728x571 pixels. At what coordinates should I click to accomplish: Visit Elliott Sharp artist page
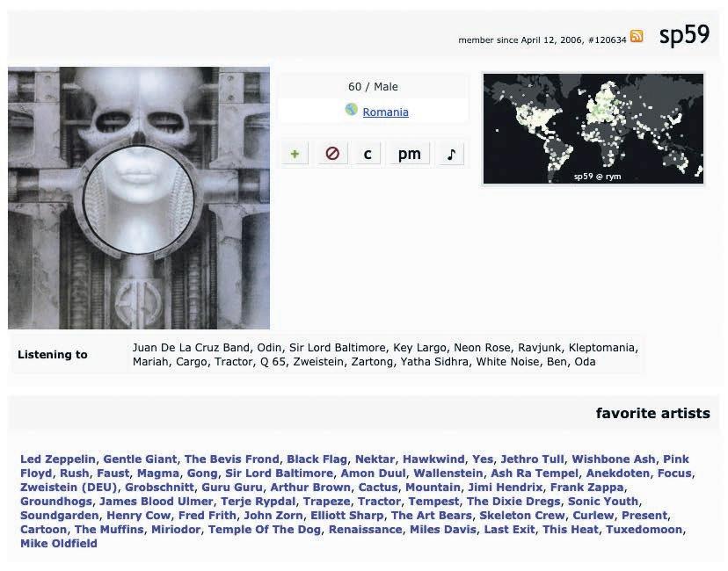tap(346, 516)
